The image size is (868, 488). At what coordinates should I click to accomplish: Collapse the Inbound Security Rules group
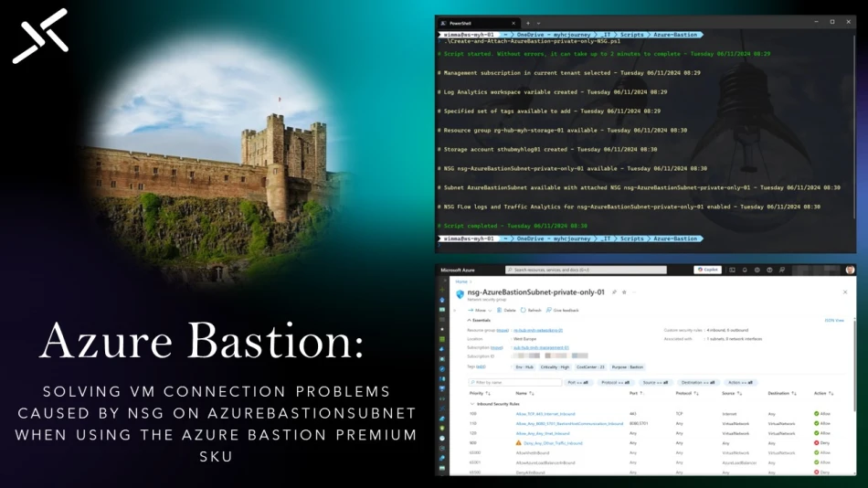[473, 403]
